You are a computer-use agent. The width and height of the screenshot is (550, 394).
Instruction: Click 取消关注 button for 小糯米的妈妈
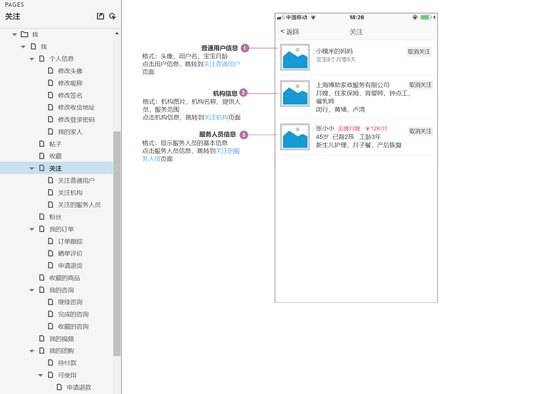coord(419,52)
